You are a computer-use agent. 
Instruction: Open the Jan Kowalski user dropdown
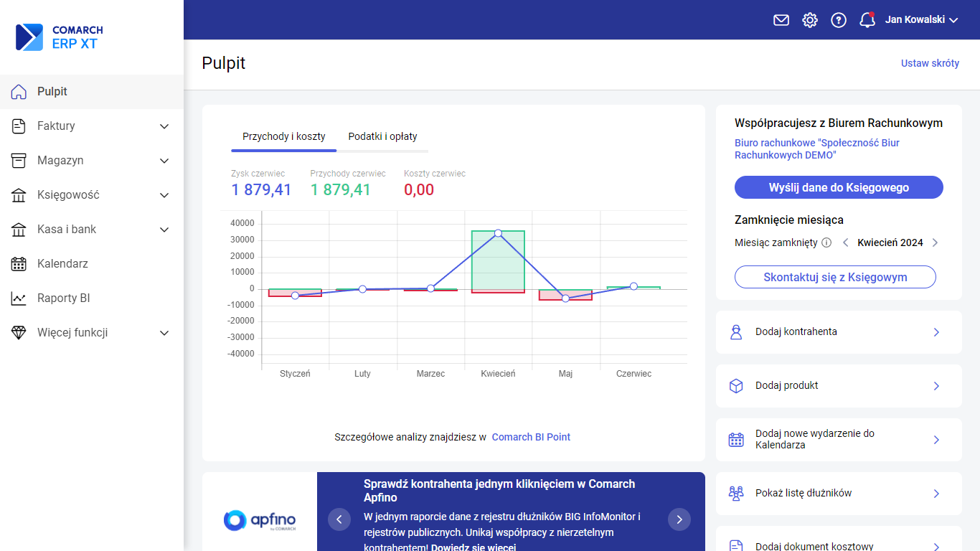click(921, 20)
